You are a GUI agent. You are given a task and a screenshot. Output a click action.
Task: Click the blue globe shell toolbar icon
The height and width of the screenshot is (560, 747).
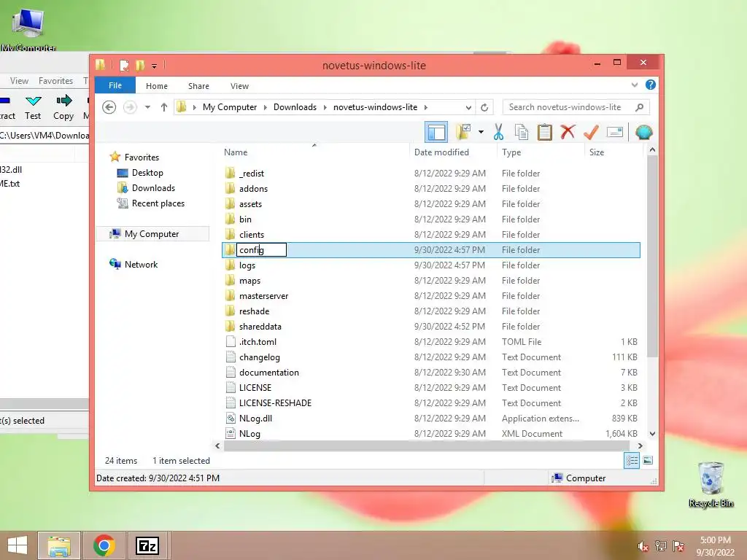coord(643,132)
